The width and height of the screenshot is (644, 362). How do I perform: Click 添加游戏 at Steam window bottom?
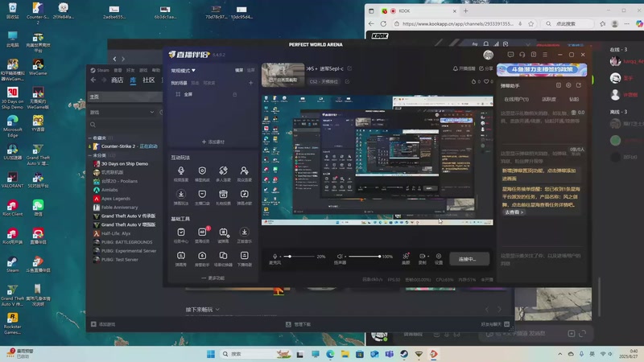coord(104,324)
